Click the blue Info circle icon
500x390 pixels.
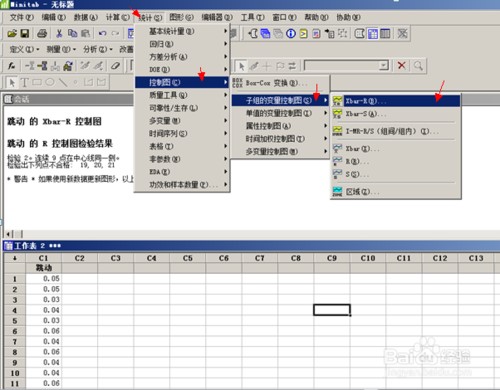[x=291, y=33]
